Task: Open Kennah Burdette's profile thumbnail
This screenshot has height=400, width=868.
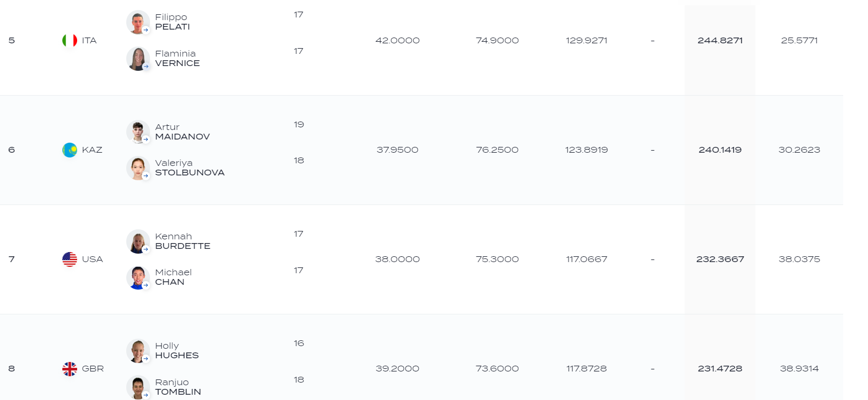Action: [138, 241]
